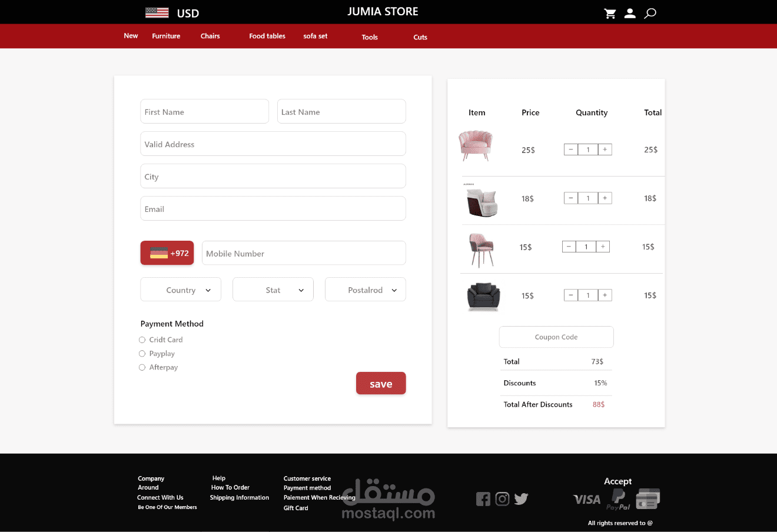Click the US flag currency icon
The height and width of the screenshot is (532, 777).
coord(157,13)
